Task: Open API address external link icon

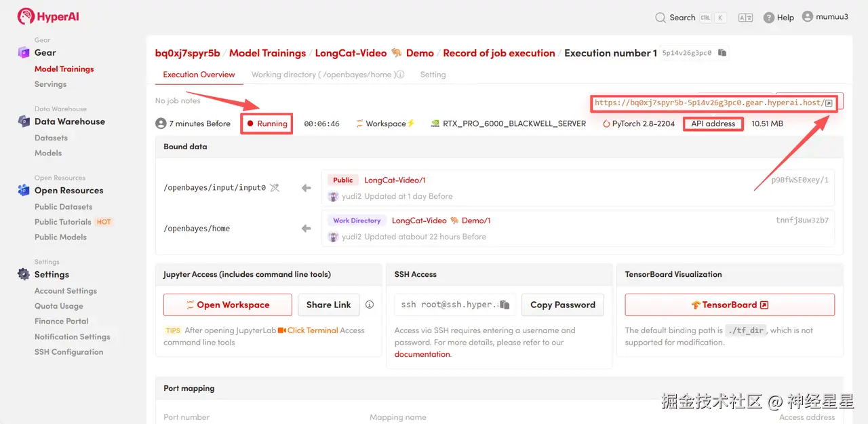Action: (829, 103)
